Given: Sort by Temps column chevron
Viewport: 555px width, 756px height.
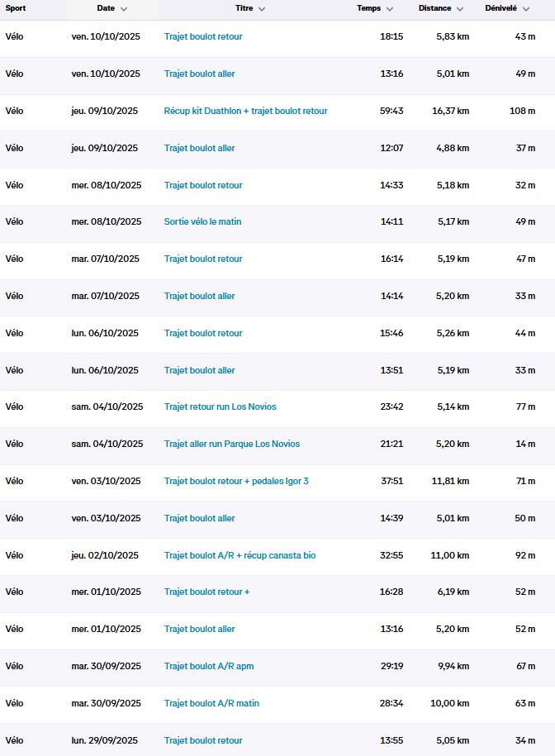Looking at the screenshot, I should pyautogui.click(x=390, y=9).
